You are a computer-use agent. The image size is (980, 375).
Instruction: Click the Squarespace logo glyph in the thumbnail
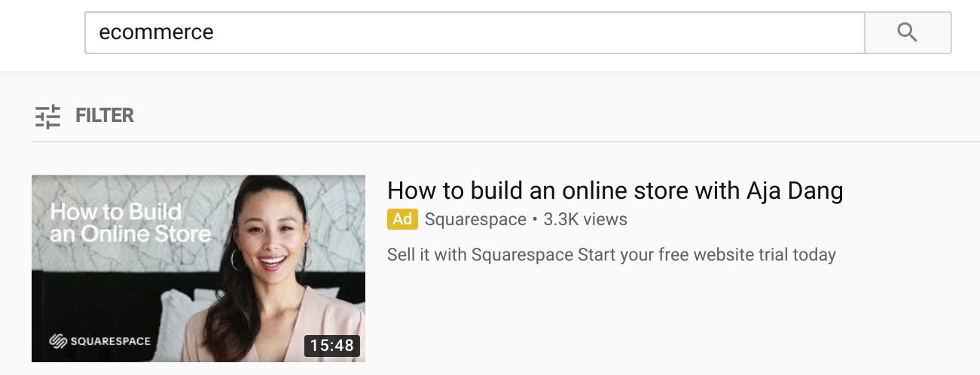click(57, 341)
